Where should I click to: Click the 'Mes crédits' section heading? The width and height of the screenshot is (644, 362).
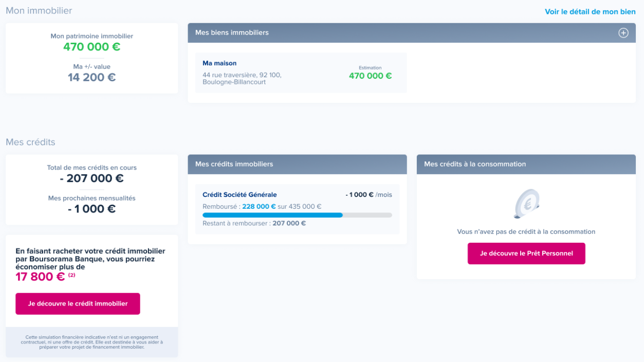click(30, 142)
